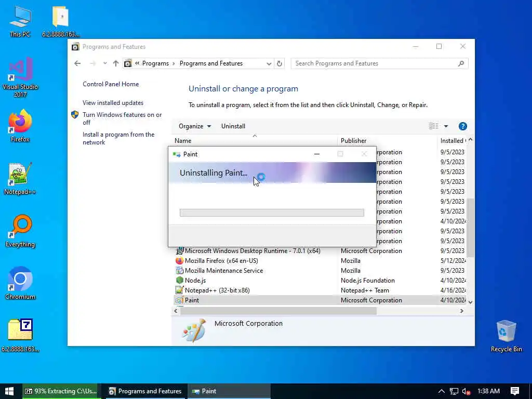Refresh the Programs and Features list
Image resolution: width=532 pixels, height=399 pixels.
click(x=279, y=63)
